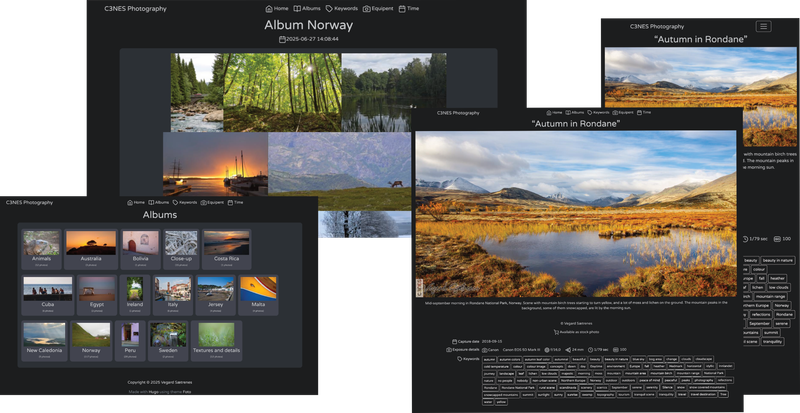Select the 'yellow' keyword tag
The height and width of the screenshot is (413, 800).
[501, 402]
